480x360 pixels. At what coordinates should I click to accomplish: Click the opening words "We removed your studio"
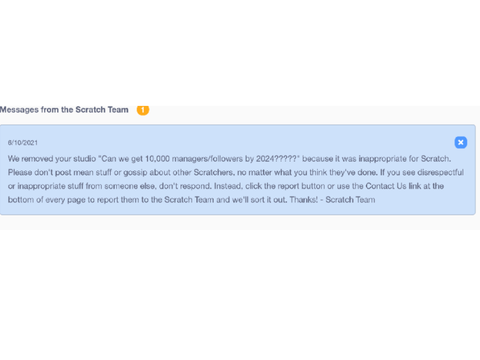(52, 159)
